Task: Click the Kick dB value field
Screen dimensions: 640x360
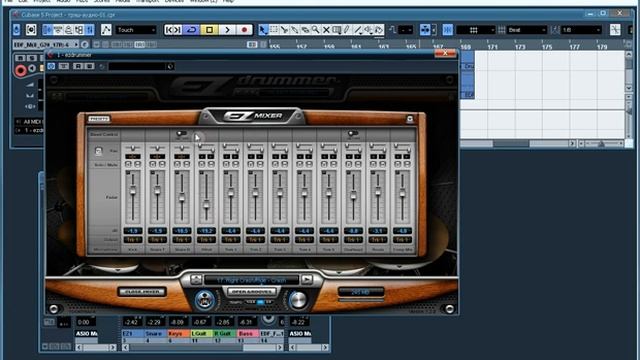Action: click(133, 231)
